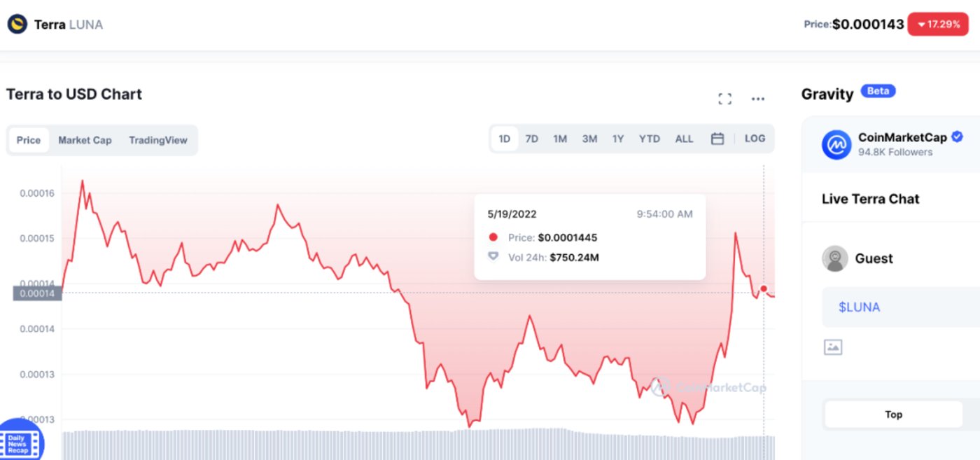980x460 pixels.
Task: Toggle the Price line indicator in tooltip
Action: click(492, 237)
